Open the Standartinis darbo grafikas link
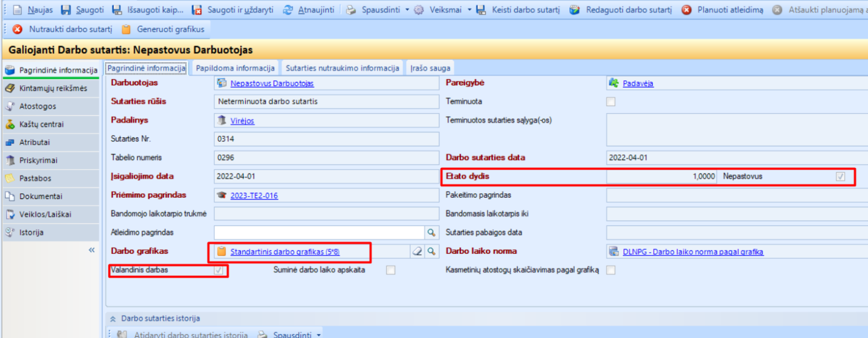 [285, 252]
